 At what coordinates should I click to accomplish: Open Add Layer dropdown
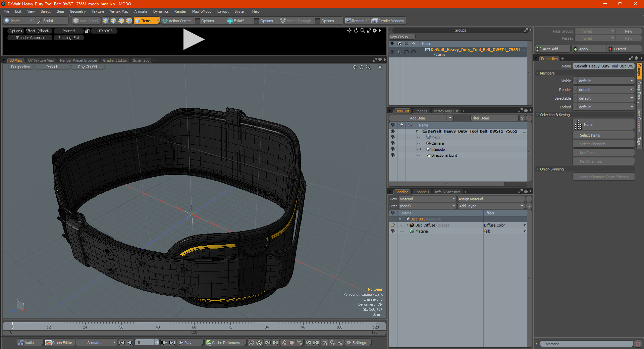(491, 206)
